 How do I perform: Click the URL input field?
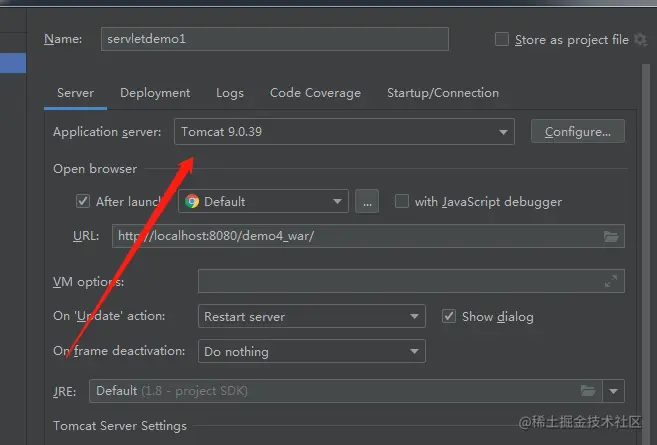click(x=368, y=236)
